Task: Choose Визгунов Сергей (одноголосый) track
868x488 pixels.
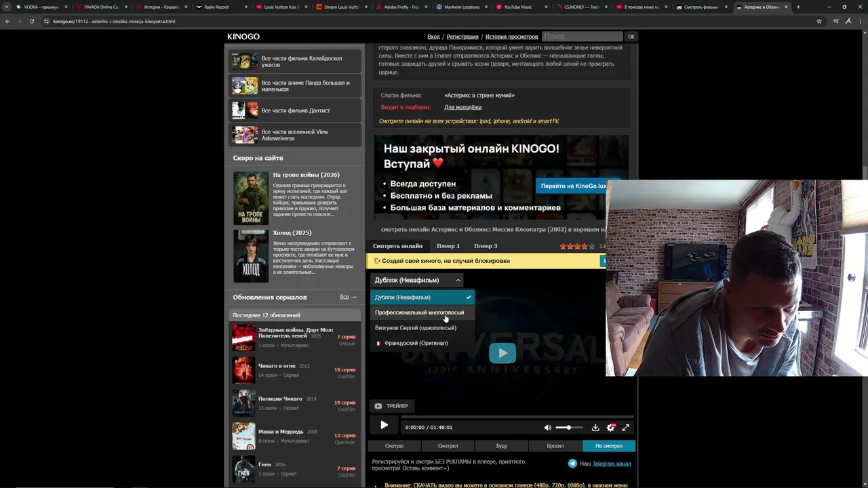Action: (x=422, y=328)
